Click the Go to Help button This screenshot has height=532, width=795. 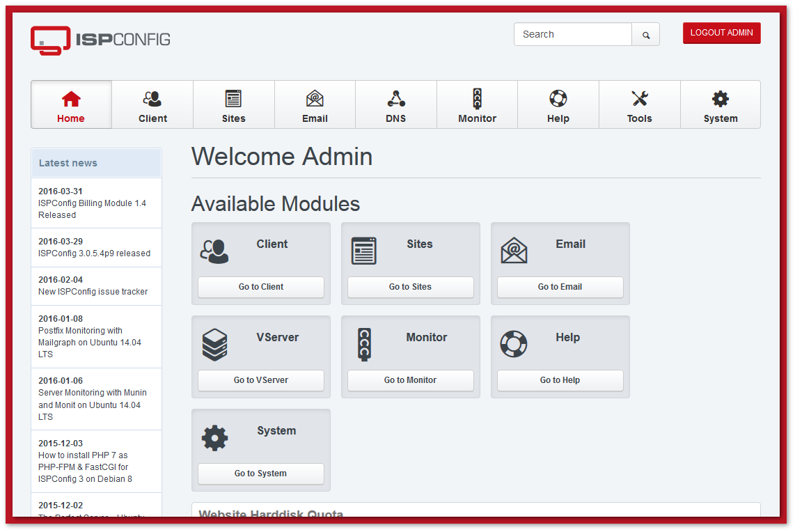(x=560, y=380)
